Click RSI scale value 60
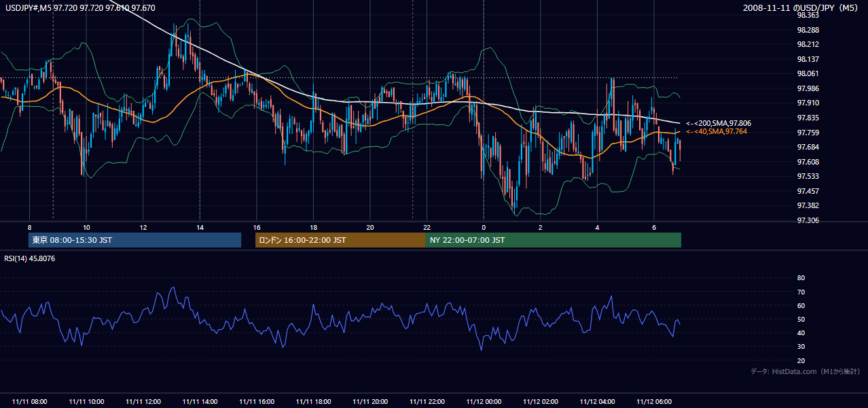868x408 pixels. point(801,305)
